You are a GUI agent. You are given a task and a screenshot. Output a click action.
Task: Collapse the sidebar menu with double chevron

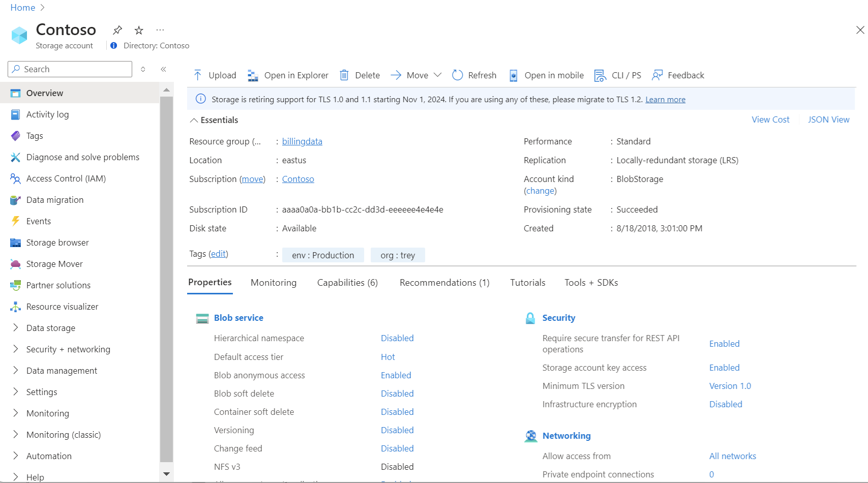pos(163,69)
